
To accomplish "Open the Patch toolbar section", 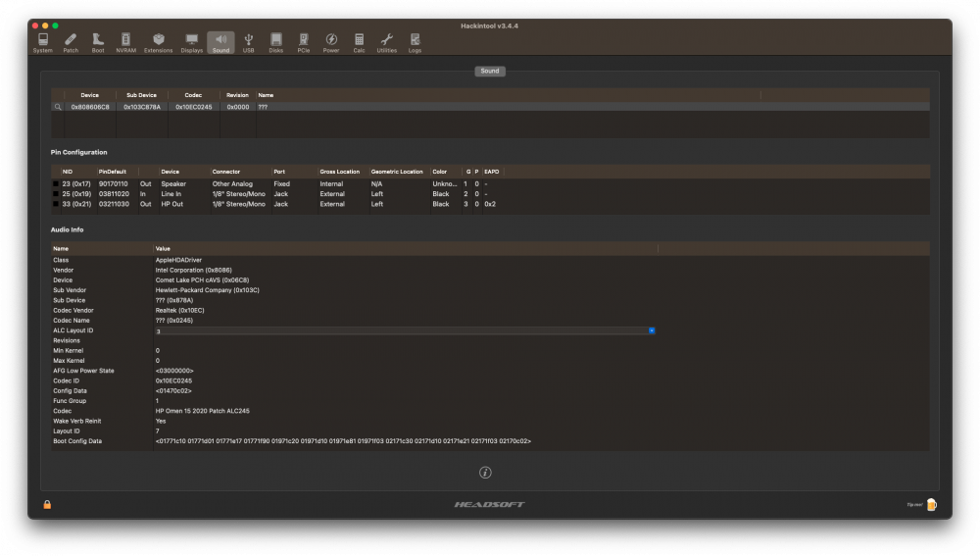I will point(71,42).
